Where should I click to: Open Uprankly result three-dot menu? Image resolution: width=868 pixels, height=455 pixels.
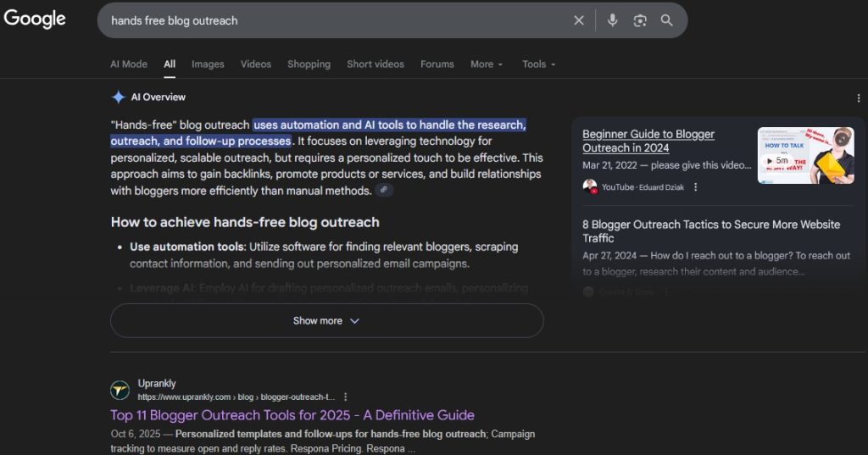(346, 397)
